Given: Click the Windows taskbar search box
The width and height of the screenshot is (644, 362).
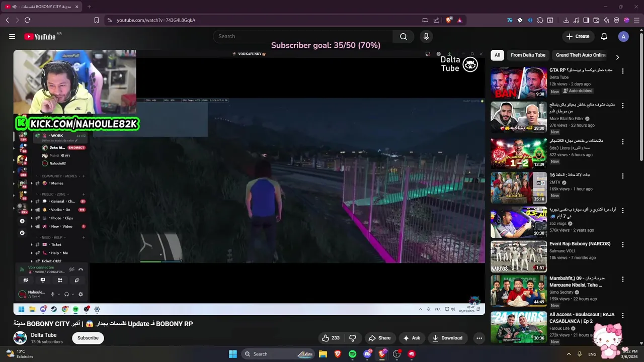Looking at the screenshot, I should [278, 354].
